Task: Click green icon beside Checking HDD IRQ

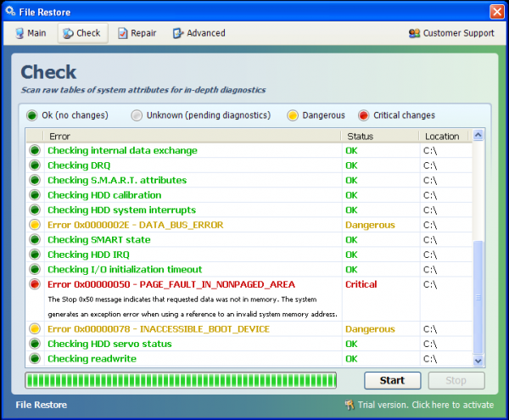Action: click(x=35, y=255)
